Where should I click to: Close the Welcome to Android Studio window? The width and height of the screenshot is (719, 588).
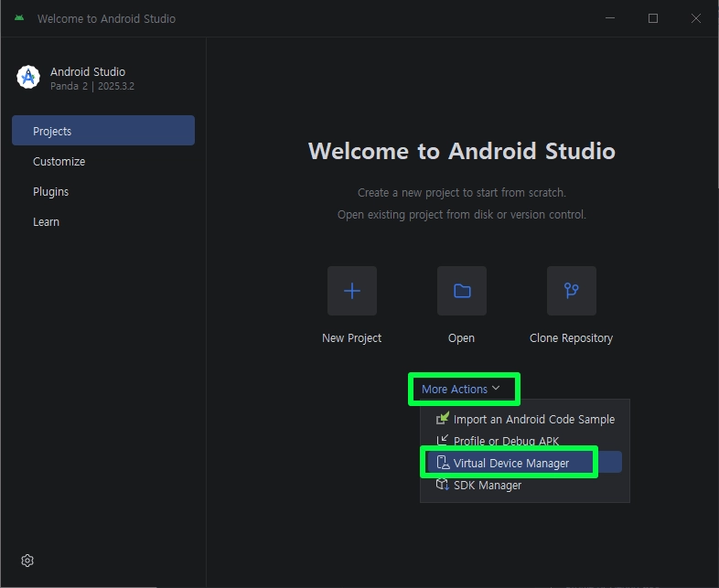(695, 18)
